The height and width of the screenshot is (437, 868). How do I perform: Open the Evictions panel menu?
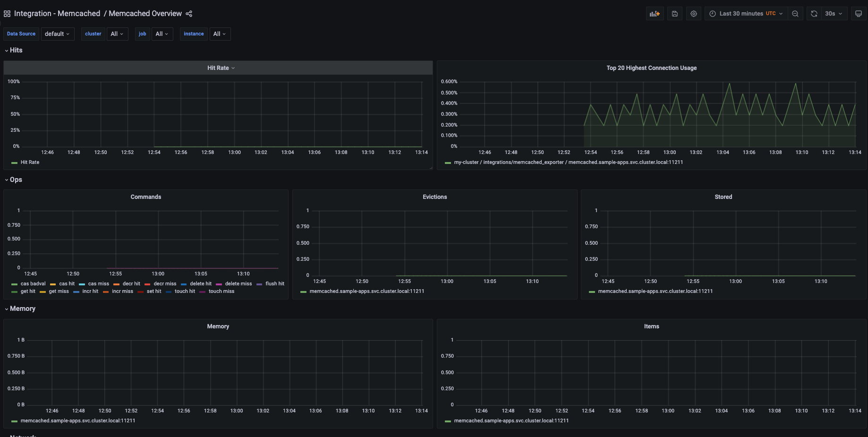[434, 197]
